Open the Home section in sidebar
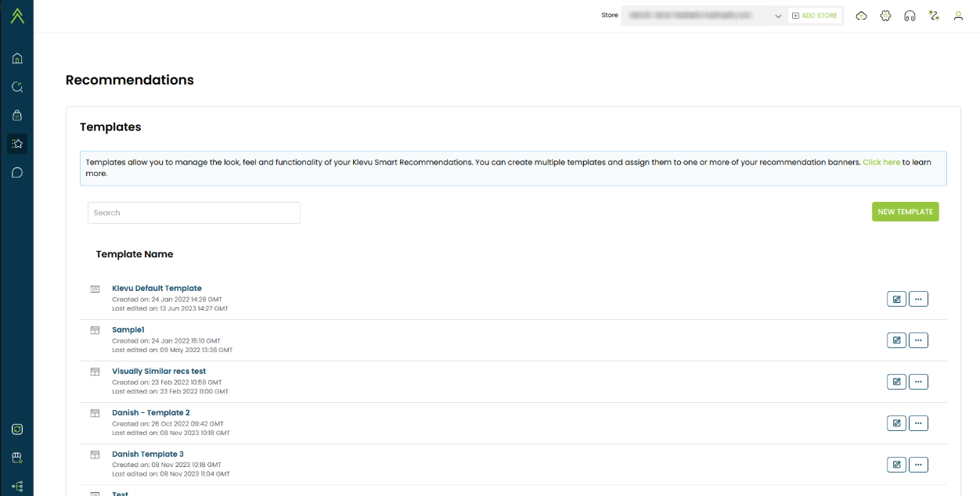This screenshot has width=980, height=496. click(17, 58)
